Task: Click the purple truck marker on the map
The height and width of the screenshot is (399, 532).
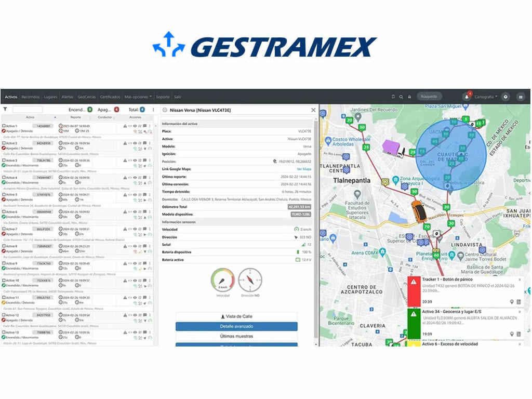Action: coord(393,148)
